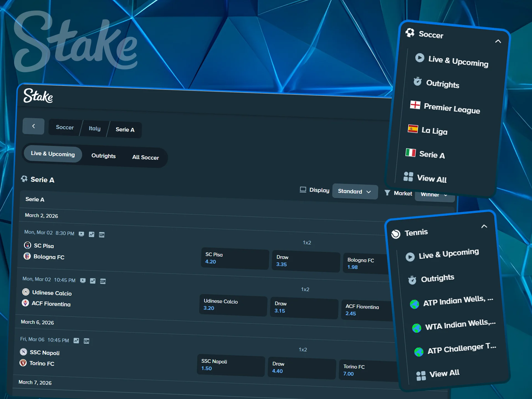Image resolution: width=532 pixels, height=399 pixels.
Task: Bet on ACF Fiorentina at 2.45
Action: click(x=367, y=311)
